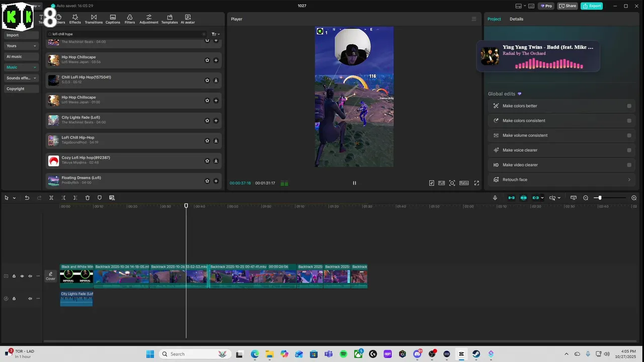This screenshot has width=644, height=362.
Task: Click the Export button
Action: coord(592,6)
